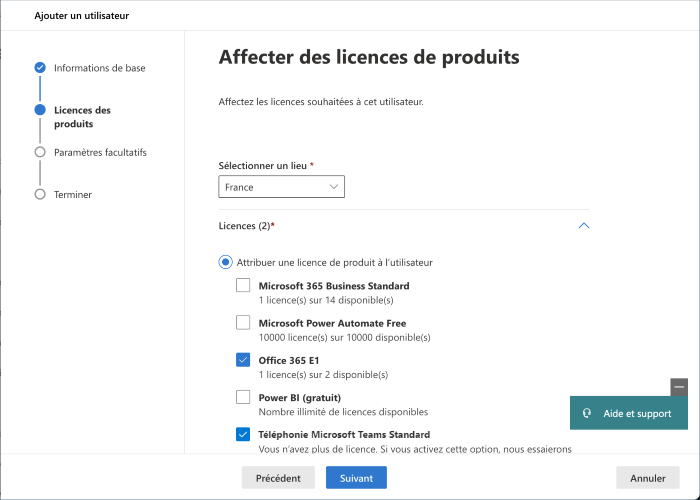The height and width of the screenshot is (500, 700).
Task: Open the Sélectionner un lieu France dropdown
Action: 281,187
